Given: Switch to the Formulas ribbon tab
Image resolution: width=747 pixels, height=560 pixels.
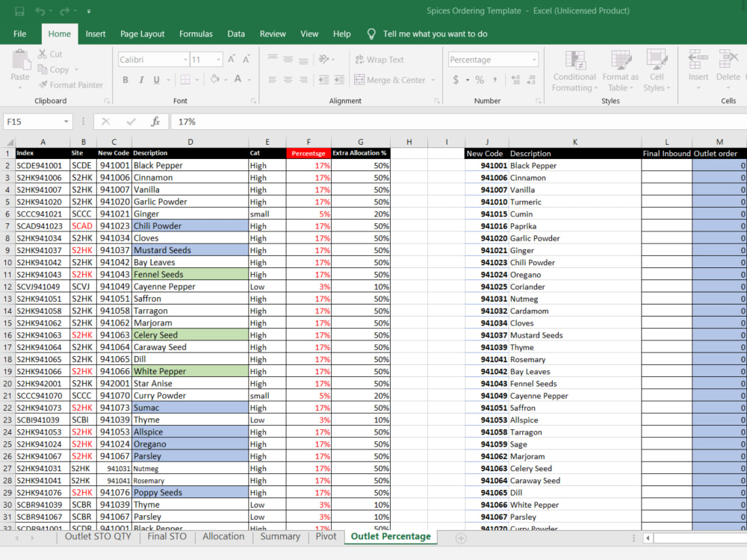Looking at the screenshot, I should tap(196, 34).
